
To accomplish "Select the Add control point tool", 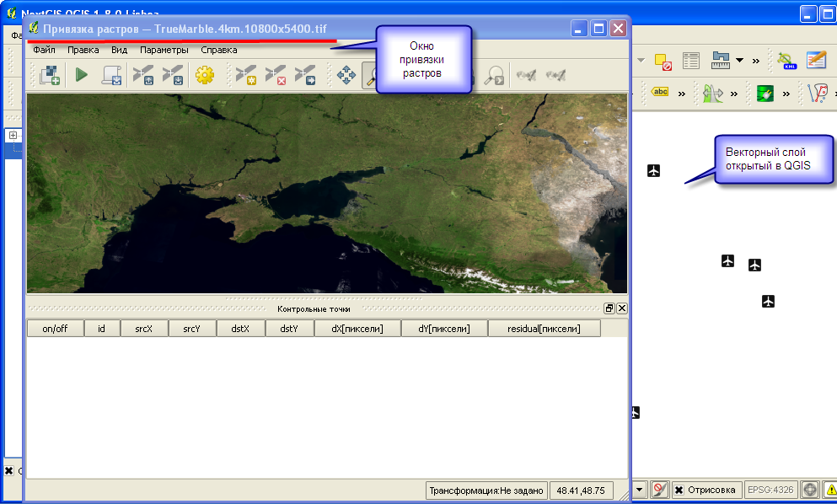I will click(x=245, y=75).
